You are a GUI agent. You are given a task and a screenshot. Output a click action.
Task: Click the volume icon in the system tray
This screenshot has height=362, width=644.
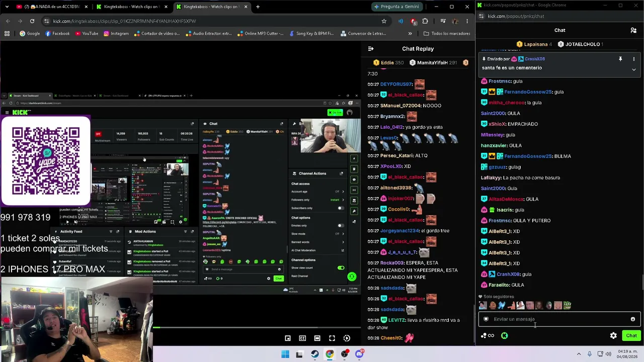point(608,354)
